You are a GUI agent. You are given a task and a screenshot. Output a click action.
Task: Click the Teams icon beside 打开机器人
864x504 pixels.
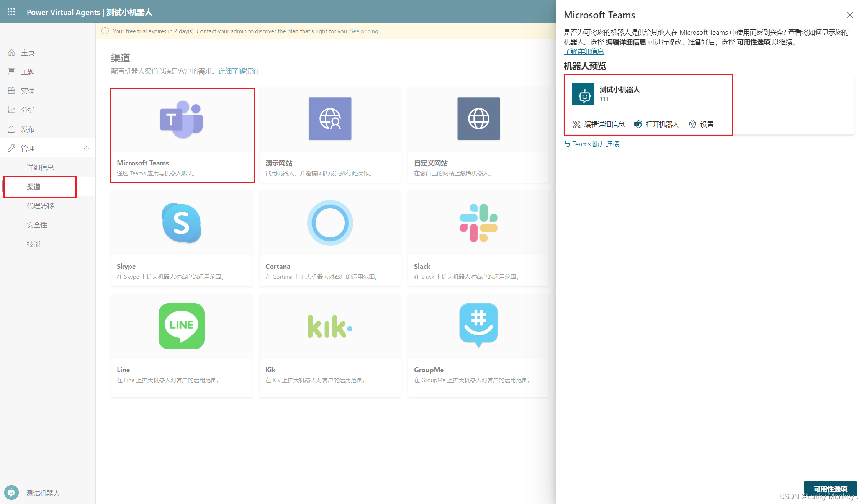pos(638,124)
